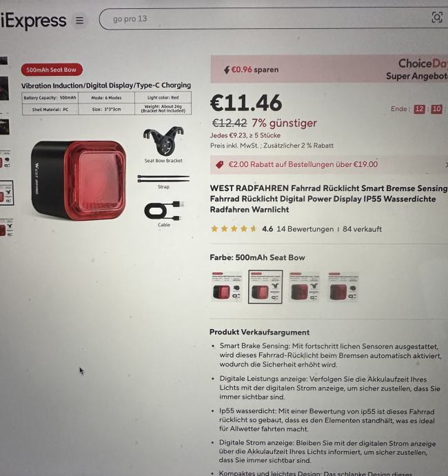Select first color variant thumbnail
Image resolution: width=448 pixels, height=476 pixels.
coord(227,287)
